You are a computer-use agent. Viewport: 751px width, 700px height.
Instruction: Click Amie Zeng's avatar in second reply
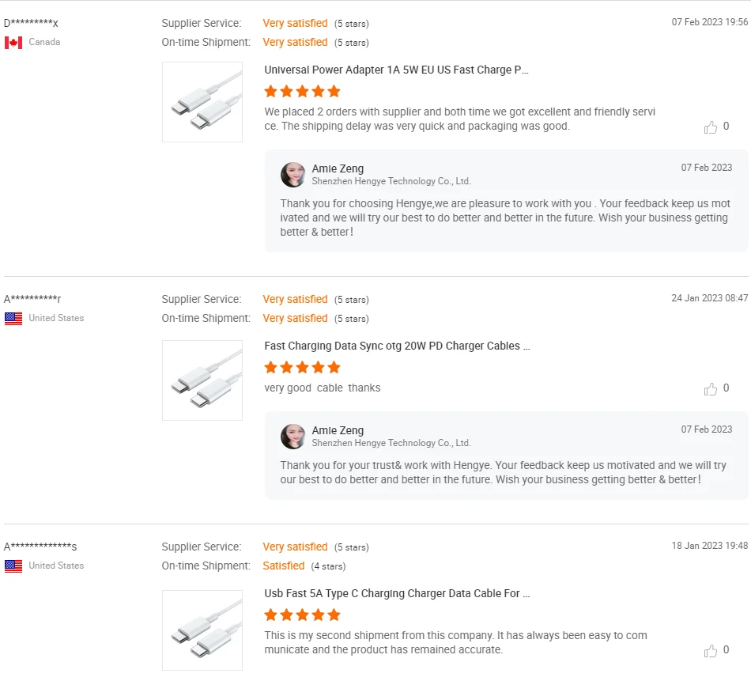pyautogui.click(x=293, y=437)
